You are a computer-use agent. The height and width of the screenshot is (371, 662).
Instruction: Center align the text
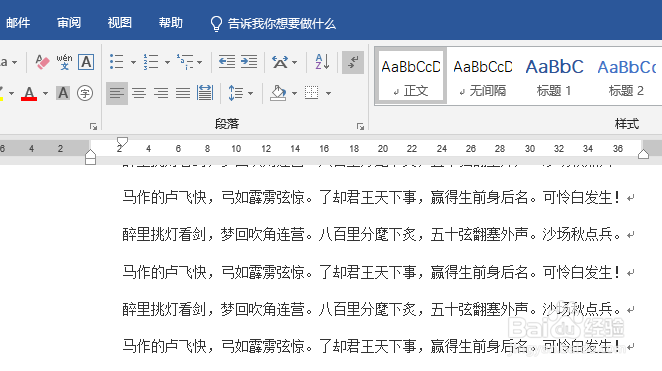139,93
